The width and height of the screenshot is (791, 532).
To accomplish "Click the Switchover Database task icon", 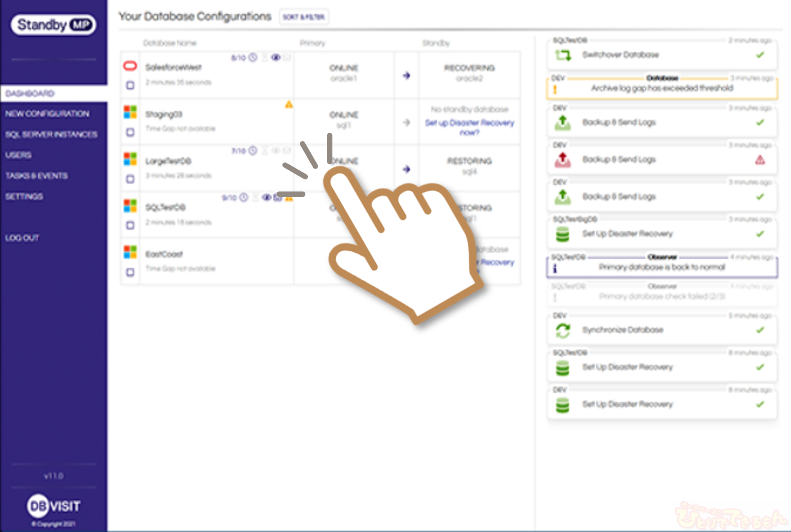I will pyautogui.click(x=563, y=55).
